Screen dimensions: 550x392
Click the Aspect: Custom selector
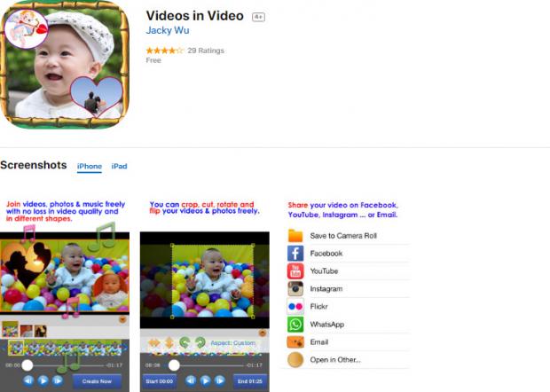(x=232, y=343)
